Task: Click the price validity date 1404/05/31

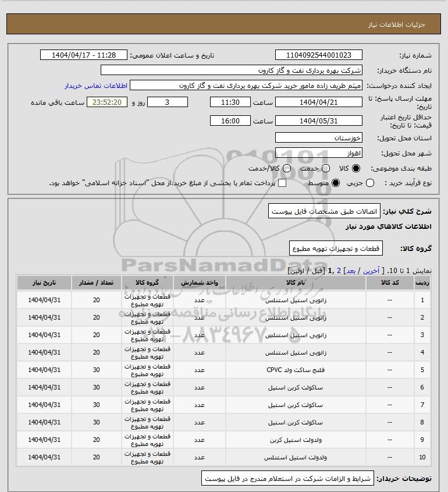Action: (x=318, y=121)
